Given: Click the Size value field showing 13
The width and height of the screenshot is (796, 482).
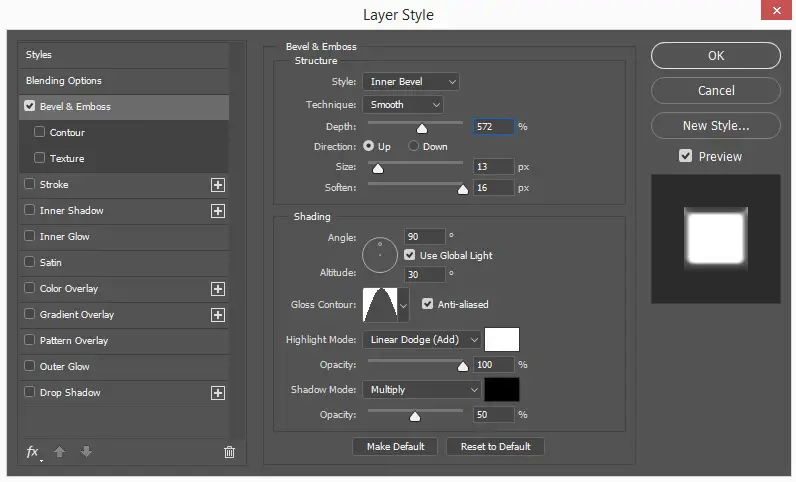Looking at the screenshot, I should (494, 167).
